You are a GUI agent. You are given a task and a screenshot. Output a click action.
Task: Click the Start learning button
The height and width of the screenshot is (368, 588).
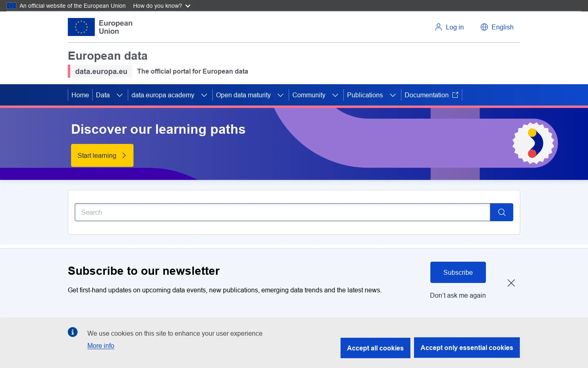(102, 155)
